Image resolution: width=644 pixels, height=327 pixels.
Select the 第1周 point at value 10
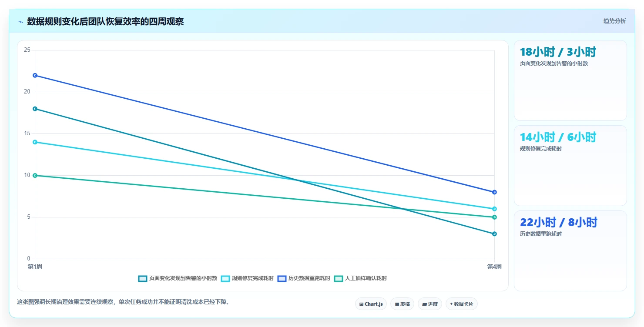35,175
